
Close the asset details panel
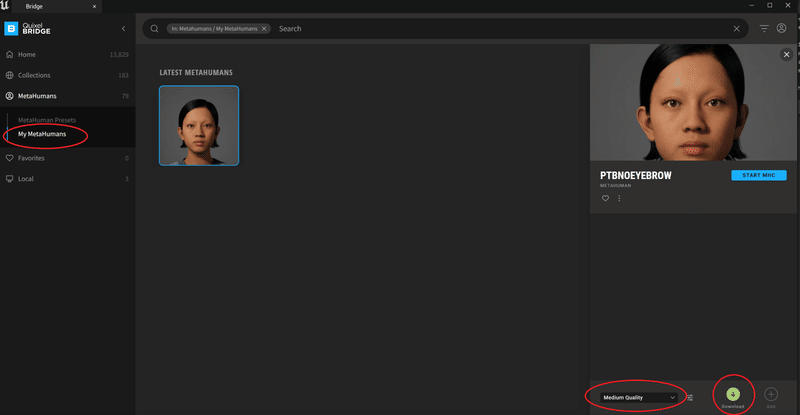(x=786, y=55)
